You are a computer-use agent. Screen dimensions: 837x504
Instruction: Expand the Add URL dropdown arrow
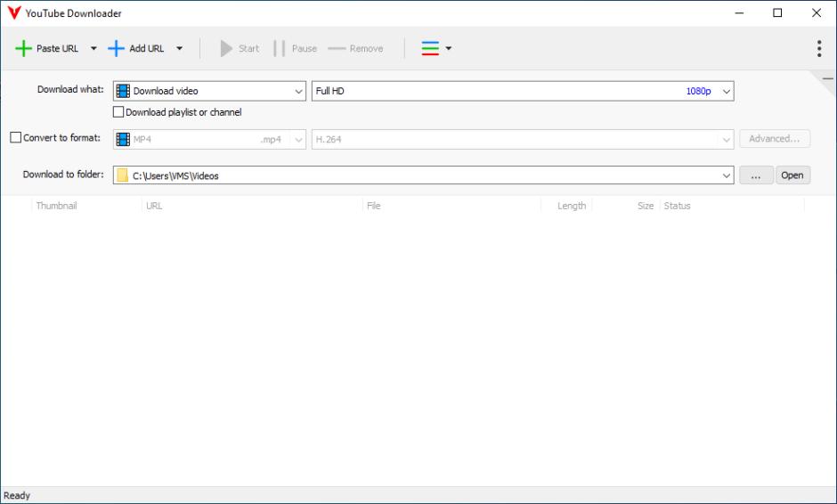pyautogui.click(x=179, y=49)
